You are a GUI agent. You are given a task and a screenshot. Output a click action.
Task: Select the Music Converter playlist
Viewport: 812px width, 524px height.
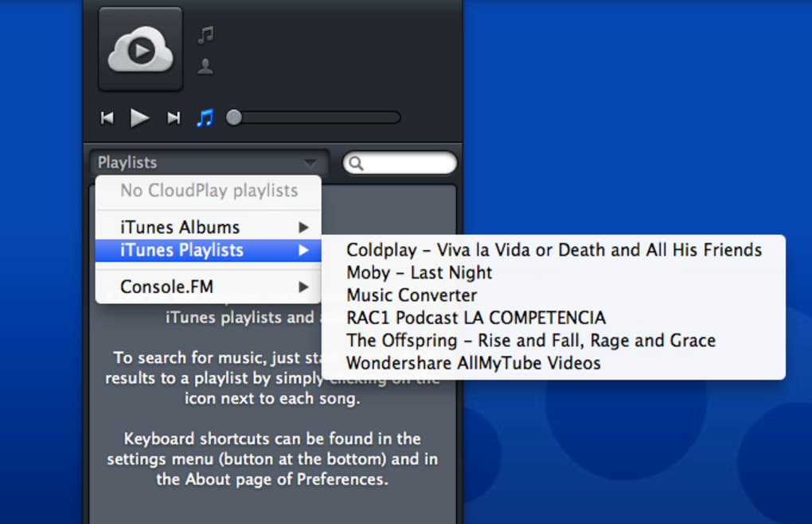click(553, 295)
